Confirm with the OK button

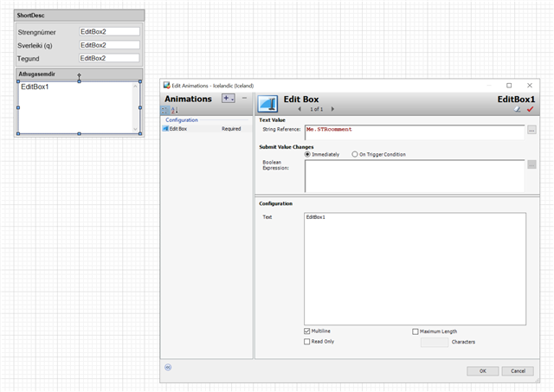483,371
